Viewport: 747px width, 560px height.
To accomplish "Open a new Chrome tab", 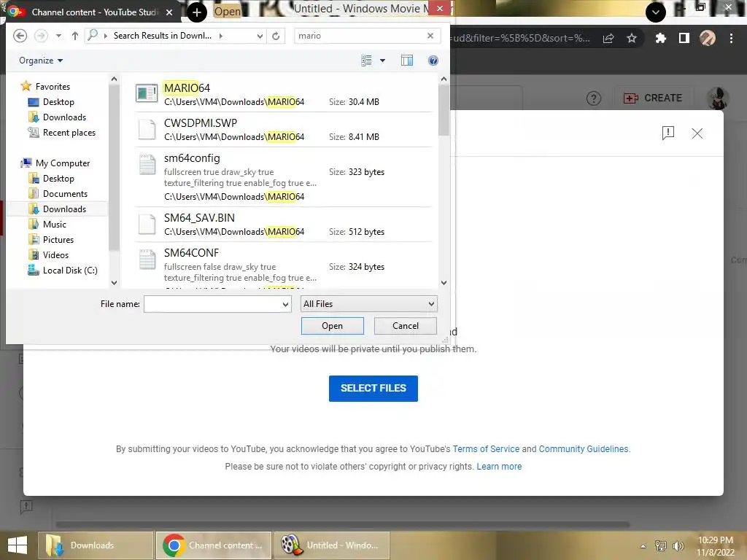I will [197, 12].
